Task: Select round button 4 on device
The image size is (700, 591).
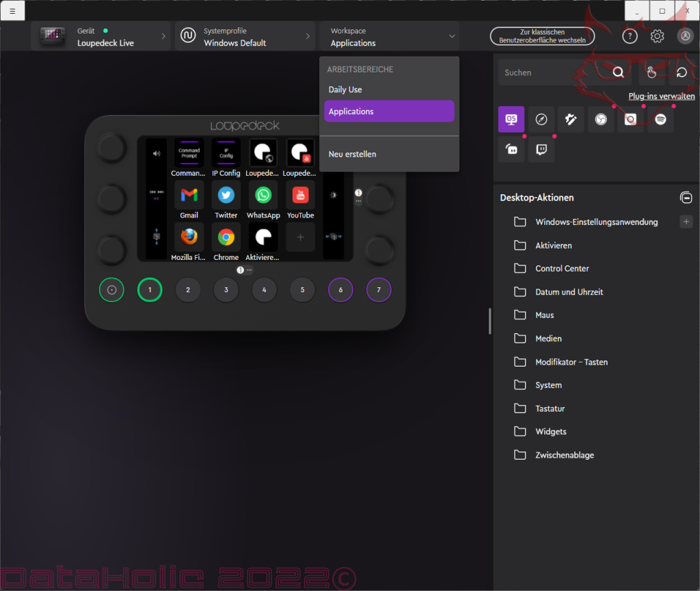Action: (x=265, y=290)
